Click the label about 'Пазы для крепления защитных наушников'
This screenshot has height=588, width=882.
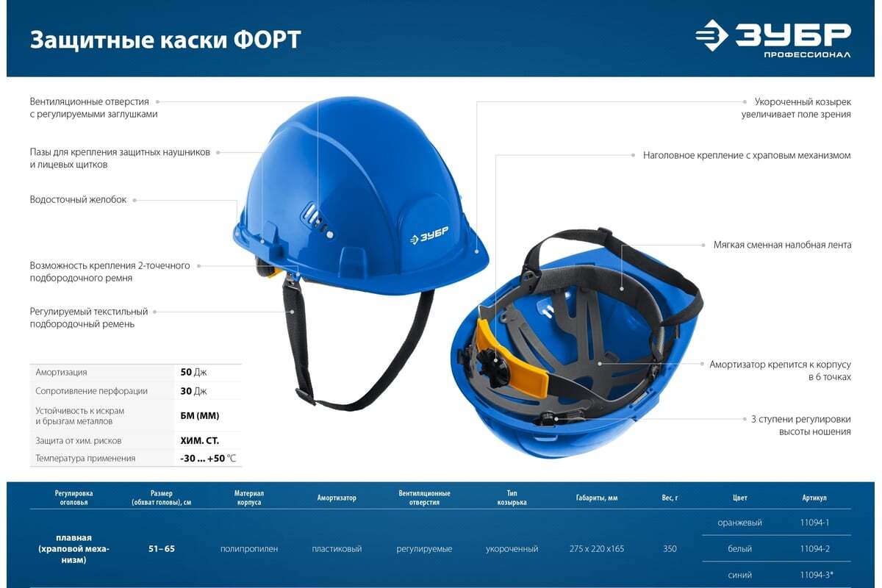coord(120,158)
